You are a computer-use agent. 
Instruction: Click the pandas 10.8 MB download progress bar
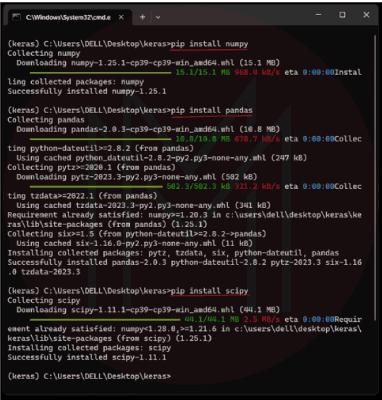[x=100, y=139]
